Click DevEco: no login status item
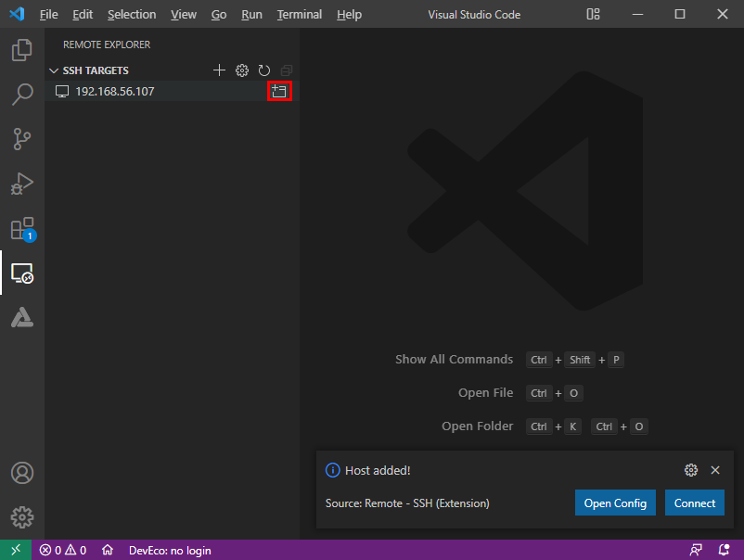The image size is (744, 560). [x=170, y=550]
